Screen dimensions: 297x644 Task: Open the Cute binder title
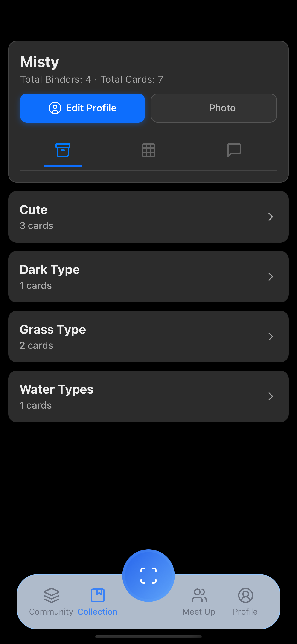34,210
